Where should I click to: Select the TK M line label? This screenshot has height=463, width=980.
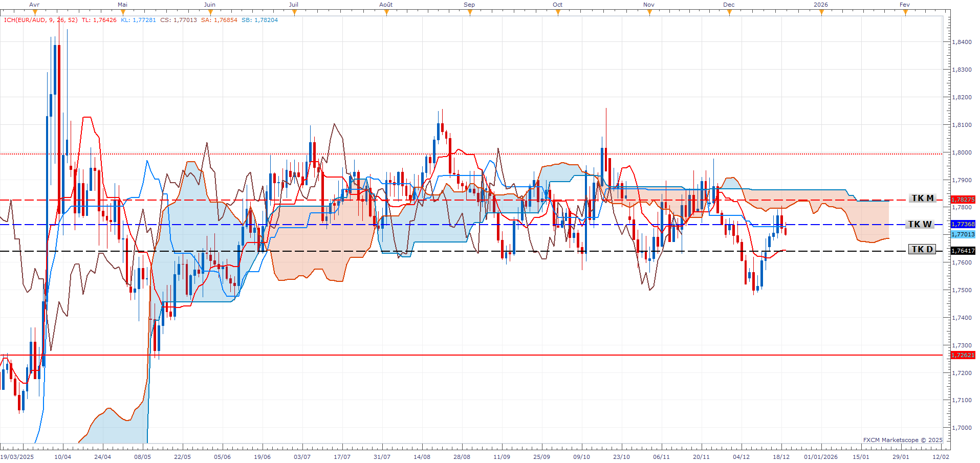coord(922,199)
